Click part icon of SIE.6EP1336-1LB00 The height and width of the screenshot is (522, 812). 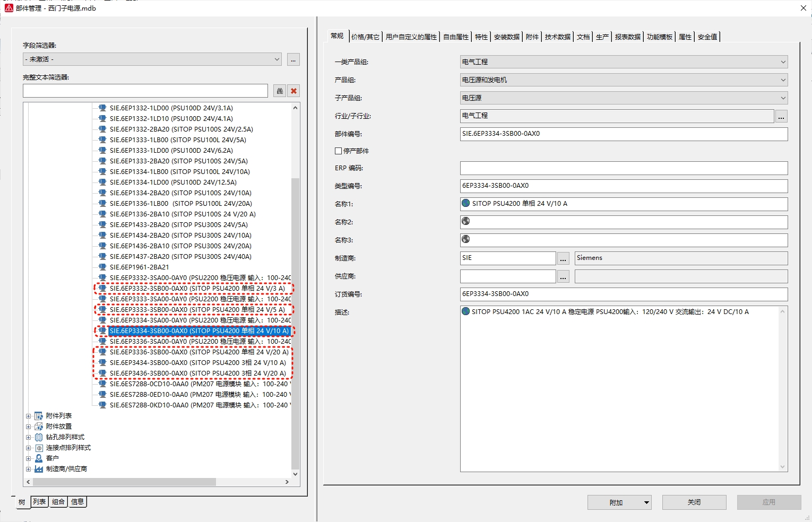pyautogui.click(x=102, y=204)
